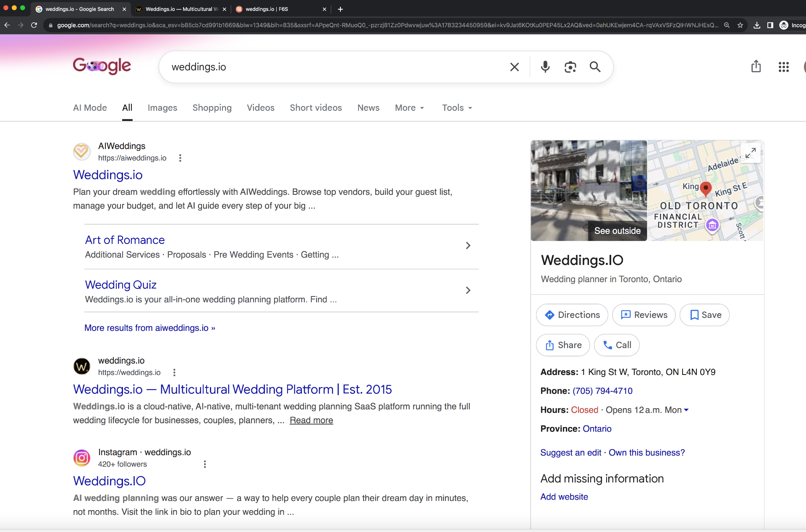Screen dimensions: 806x532
Task: Switch to AI Mode tab
Action: [90, 108]
